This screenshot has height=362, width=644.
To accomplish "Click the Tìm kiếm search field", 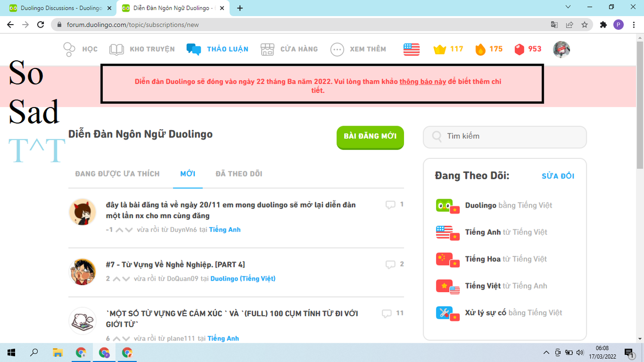I will pos(505,137).
